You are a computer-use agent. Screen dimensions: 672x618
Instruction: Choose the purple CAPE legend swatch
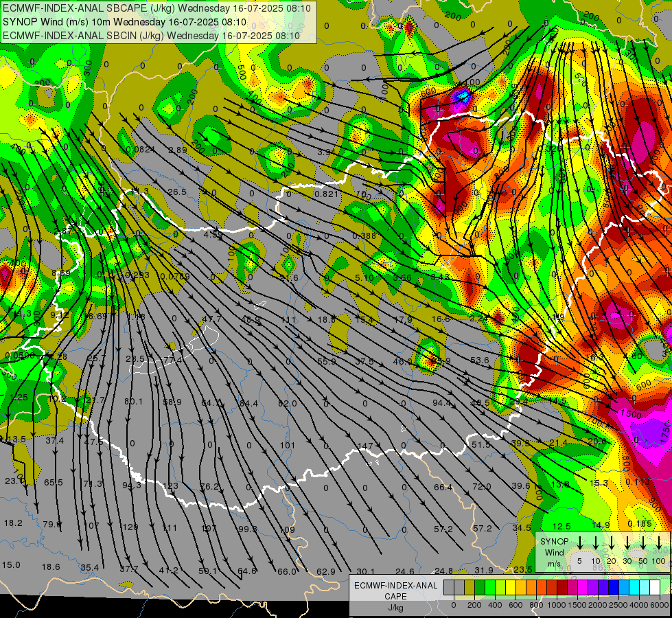[593, 588]
